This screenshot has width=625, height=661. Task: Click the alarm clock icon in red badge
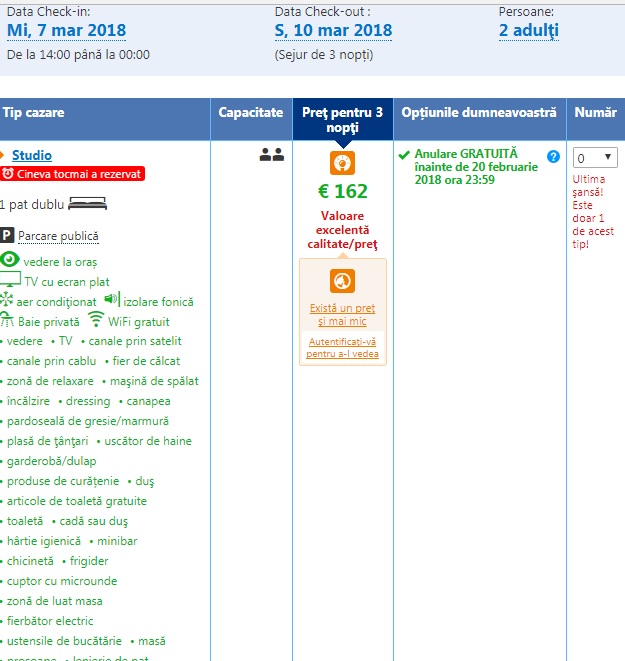coord(8,174)
